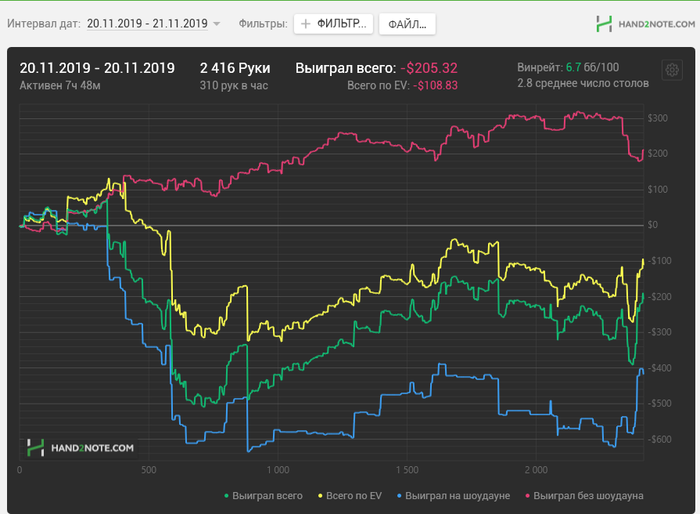Click the 310 рук в час text
Image resolution: width=700 pixels, height=514 pixels.
(x=234, y=85)
